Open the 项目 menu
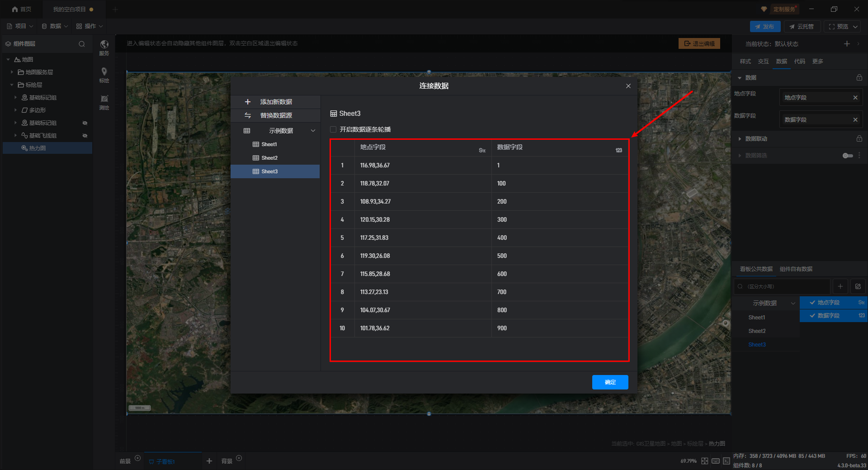Viewport: 868px width, 470px height. pos(20,26)
